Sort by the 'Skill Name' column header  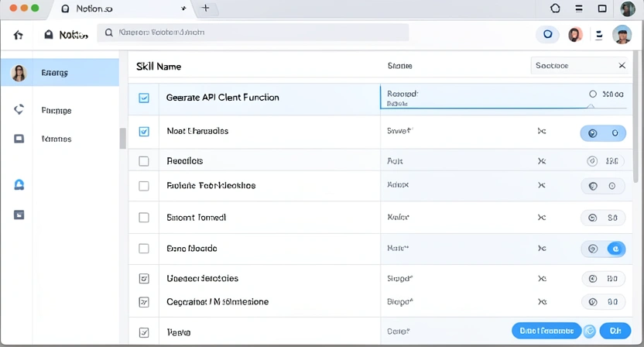(159, 67)
